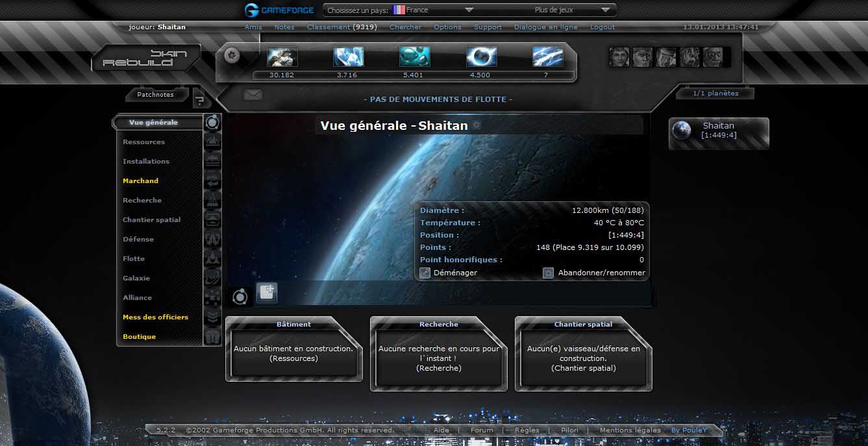Click the icon beside Alliance menu
Viewport: 868px width, 446px height.
click(x=213, y=297)
